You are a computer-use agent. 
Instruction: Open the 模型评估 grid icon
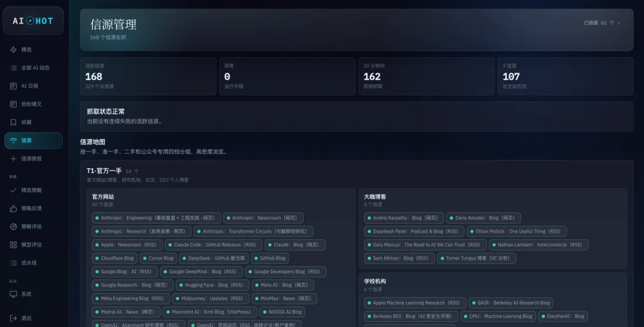tap(13, 245)
